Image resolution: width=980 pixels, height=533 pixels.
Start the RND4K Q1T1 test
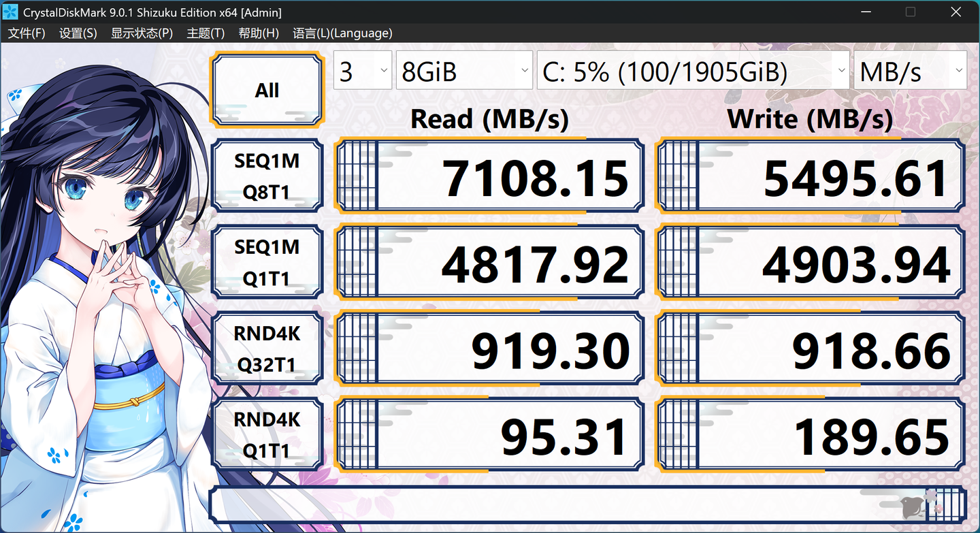coord(267,435)
